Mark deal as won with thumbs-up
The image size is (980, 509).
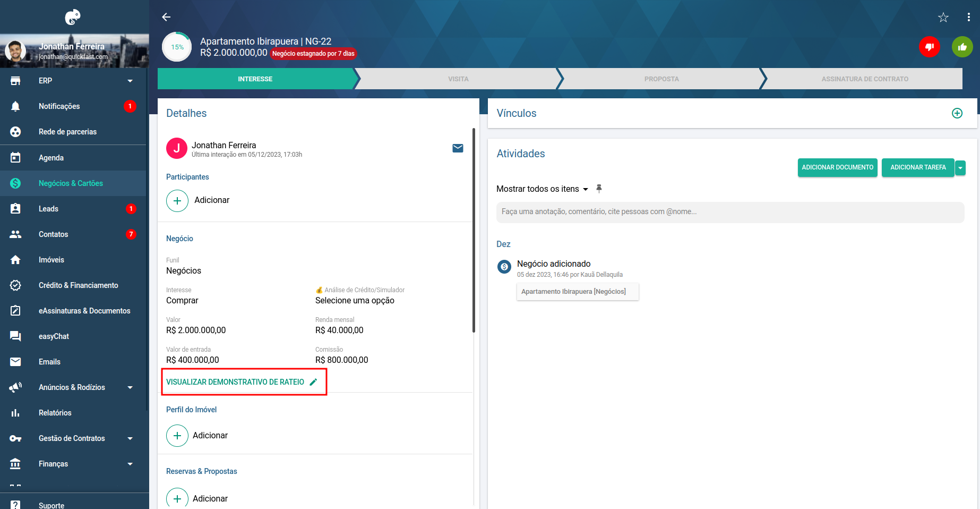962,47
